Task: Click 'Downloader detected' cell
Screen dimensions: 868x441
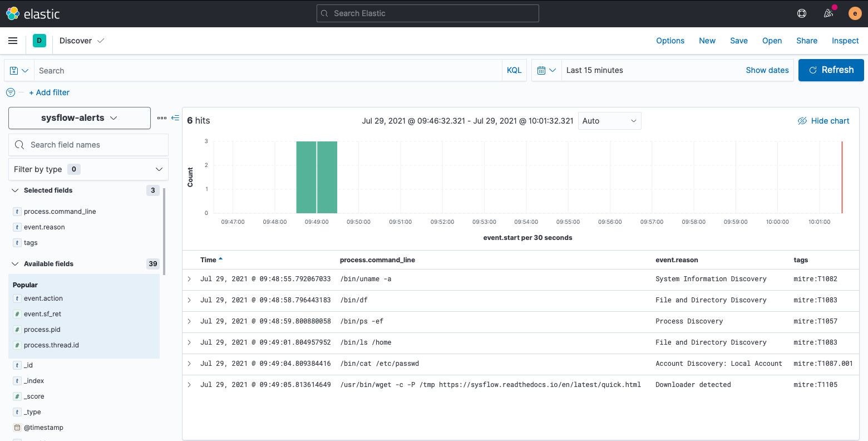Action: click(693, 385)
